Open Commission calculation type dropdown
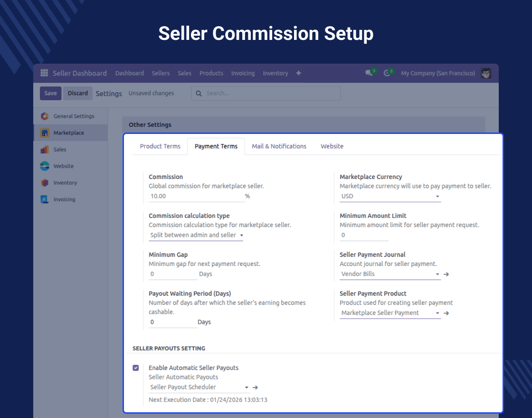The image size is (532, 418). click(x=196, y=235)
